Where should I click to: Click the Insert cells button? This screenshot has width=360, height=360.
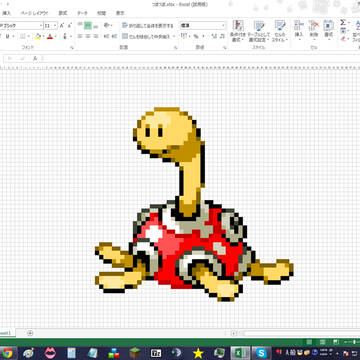click(299, 30)
